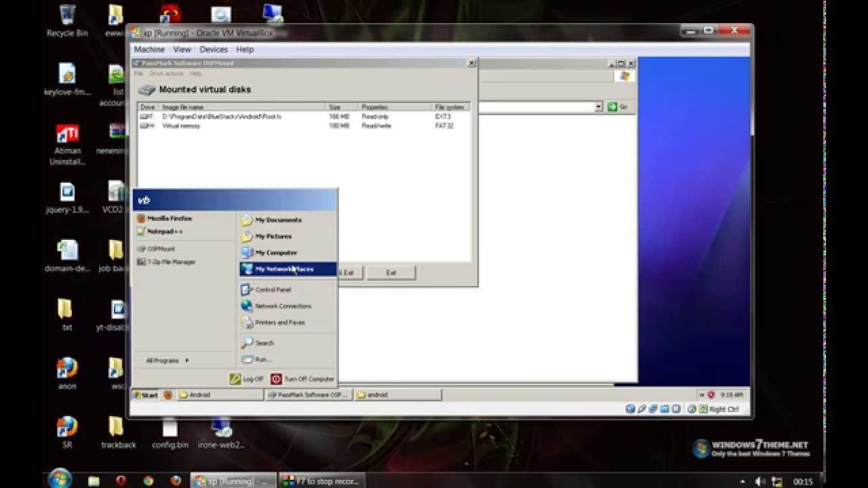Switch to F7 to stop recording taskbar button
The width and height of the screenshot is (868, 488).
tap(321, 481)
